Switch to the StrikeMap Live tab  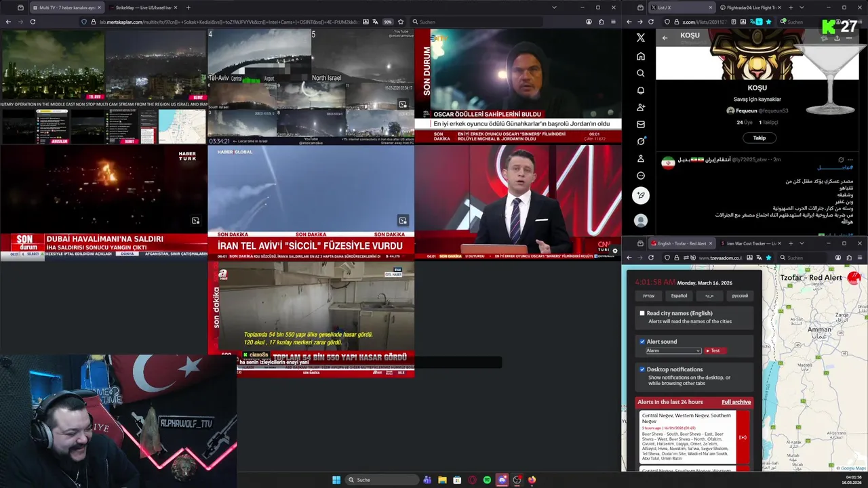(143, 7)
